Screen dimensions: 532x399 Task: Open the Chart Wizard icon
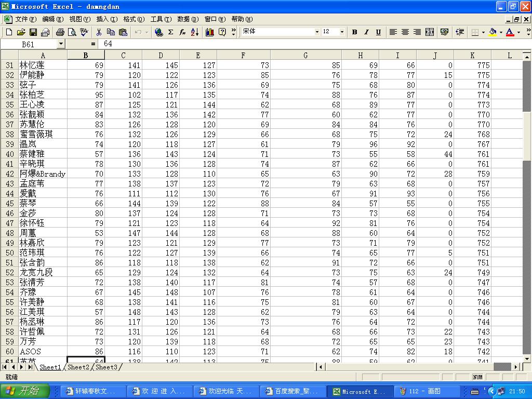(210, 32)
